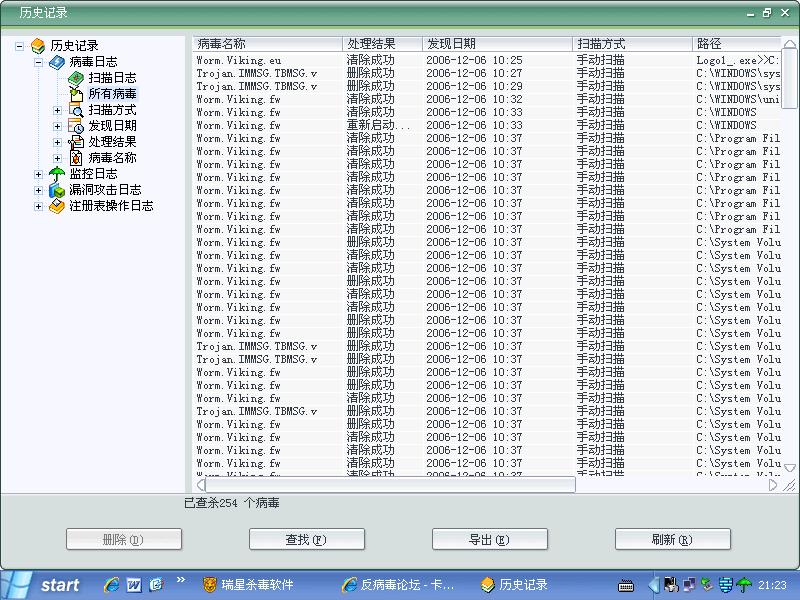This screenshot has width=800, height=600.
Task: Click the green umbrella tray icon
Action: click(x=745, y=585)
